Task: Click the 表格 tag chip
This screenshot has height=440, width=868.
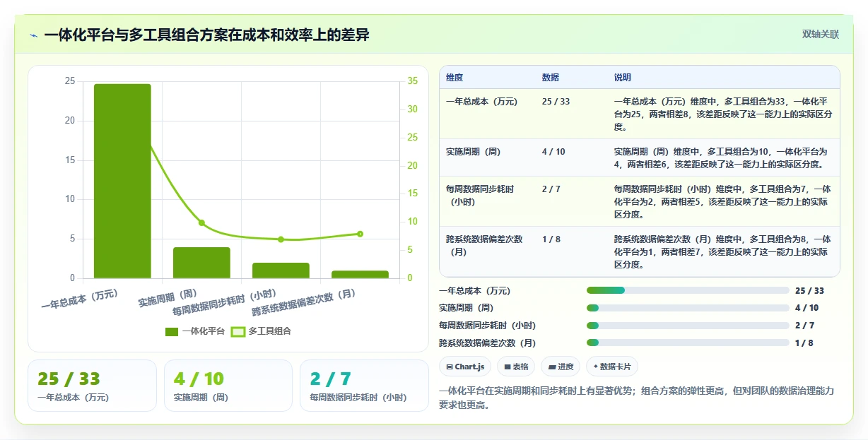Action: (x=515, y=367)
